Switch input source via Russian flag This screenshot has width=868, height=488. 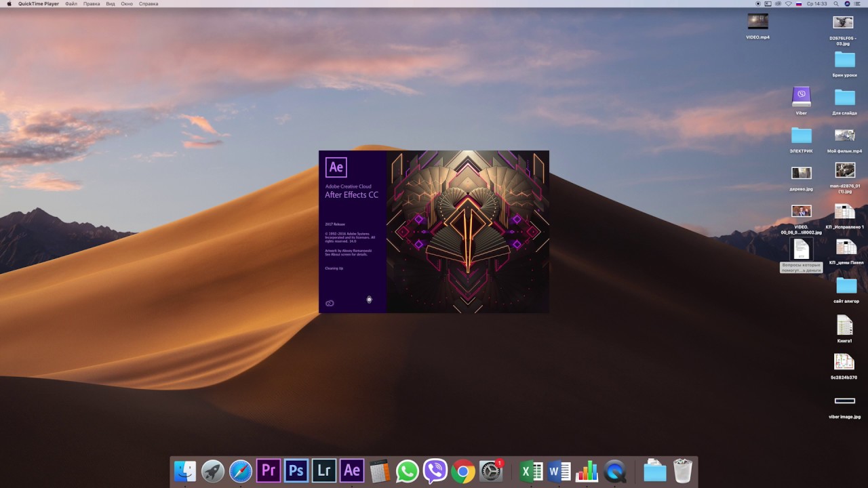point(799,3)
